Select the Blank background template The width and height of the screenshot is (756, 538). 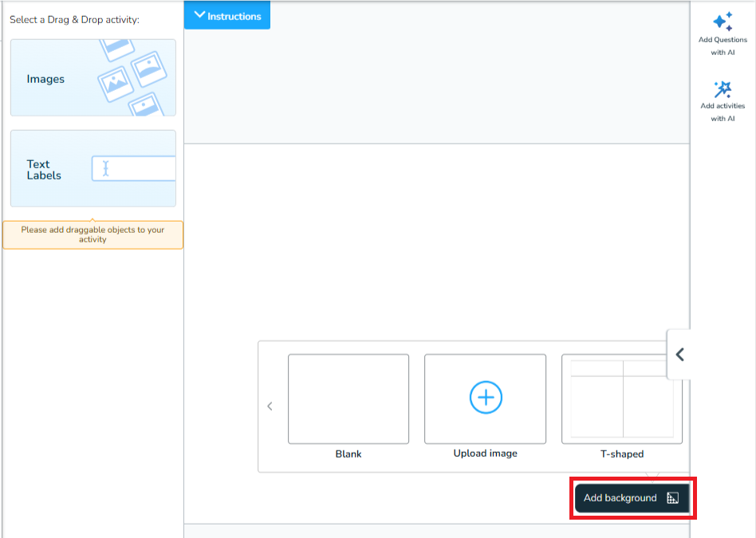348,399
